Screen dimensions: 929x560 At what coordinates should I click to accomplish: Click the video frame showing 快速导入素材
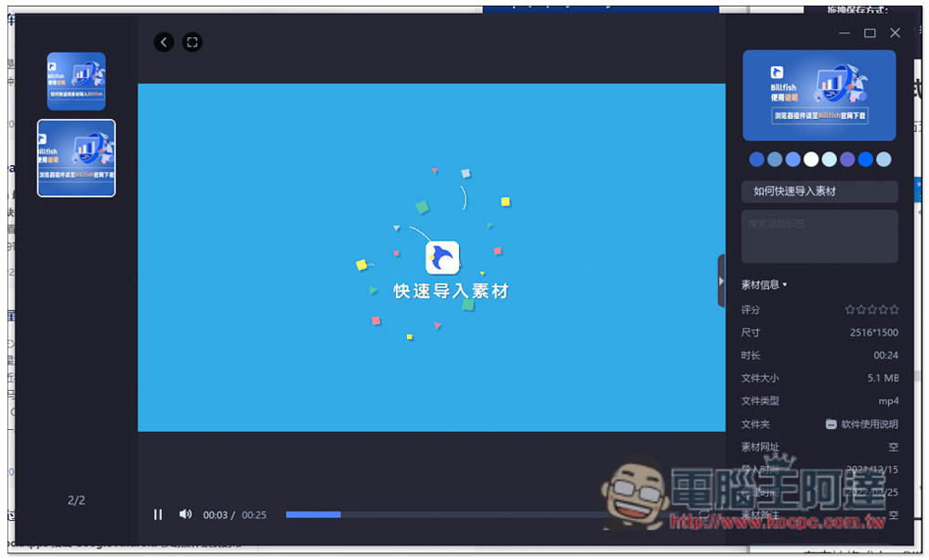(x=431, y=257)
